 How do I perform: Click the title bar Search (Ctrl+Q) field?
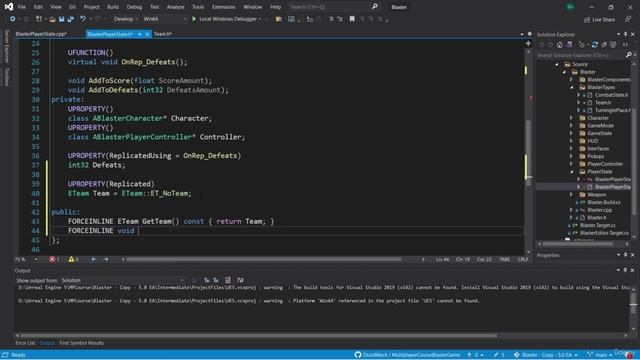pyautogui.click(x=328, y=7)
